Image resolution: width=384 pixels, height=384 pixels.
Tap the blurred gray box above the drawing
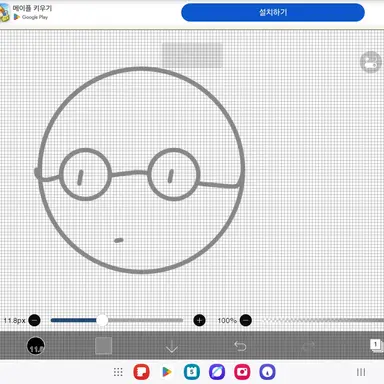tap(192, 55)
